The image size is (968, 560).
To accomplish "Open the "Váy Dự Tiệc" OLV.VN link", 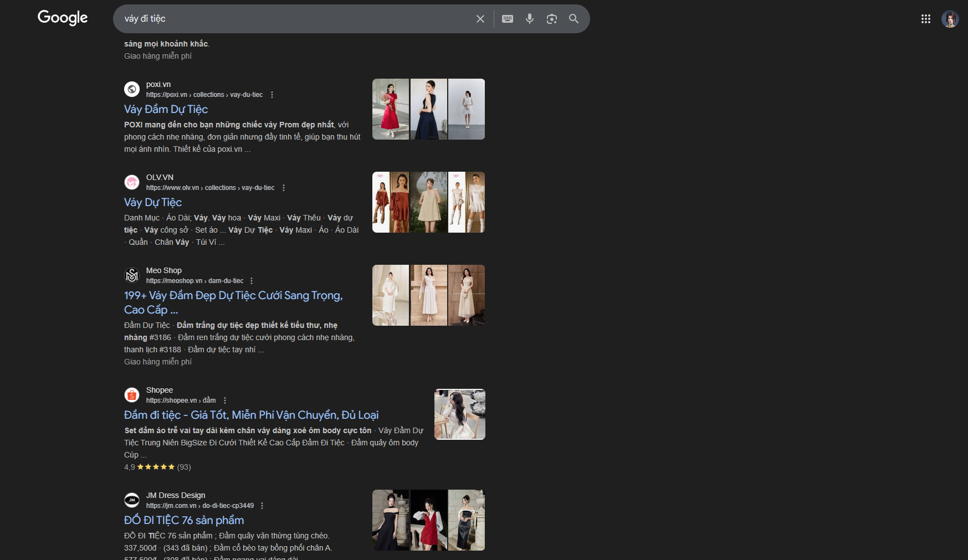I will [x=153, y=202].
